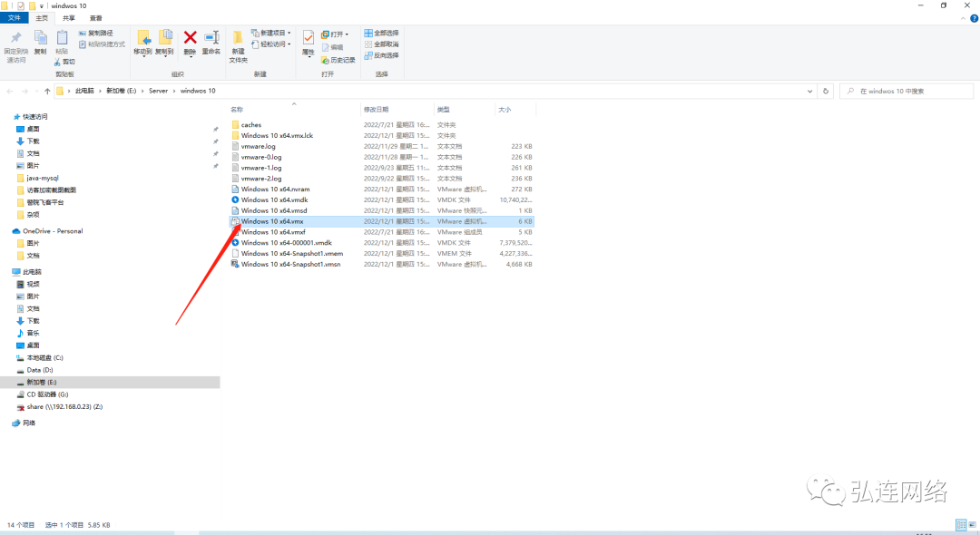Viewport: 980px width, 535px height.
Task: Click the Up one level arrow
Action: click(47, 92)
